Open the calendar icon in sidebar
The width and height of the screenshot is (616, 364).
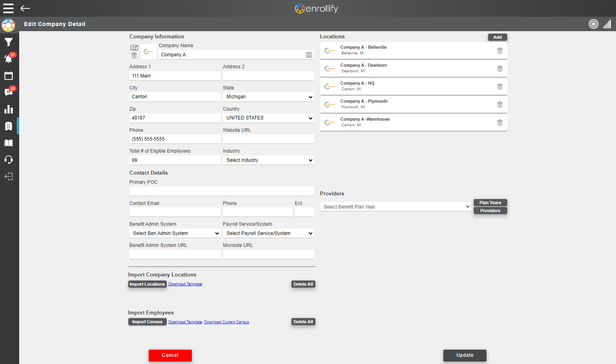[x=8, y=76]
